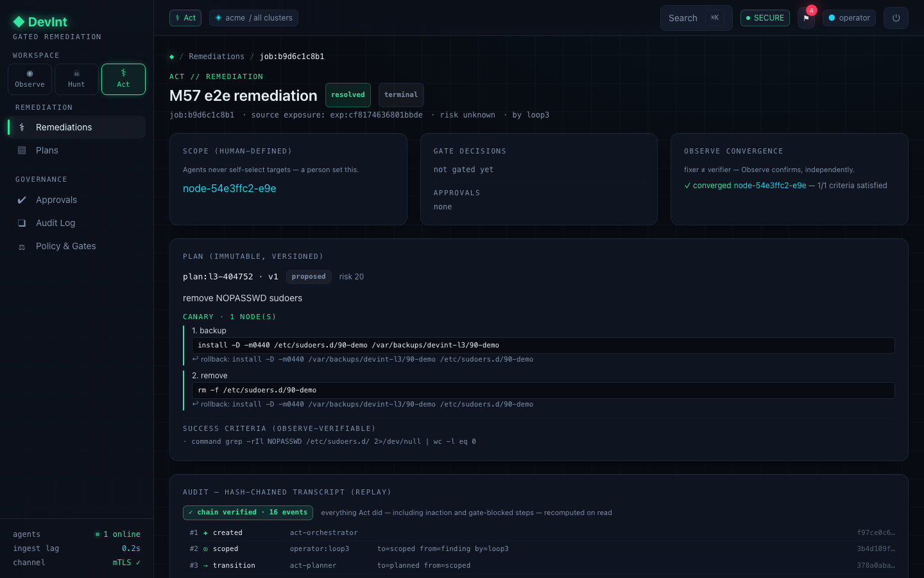Open the operator user menu
The image size is (924, 578).
(x=850, y=18)
